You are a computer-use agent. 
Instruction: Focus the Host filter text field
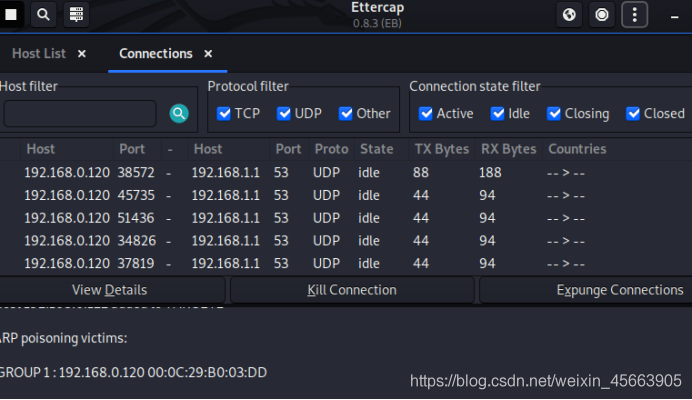80,113
